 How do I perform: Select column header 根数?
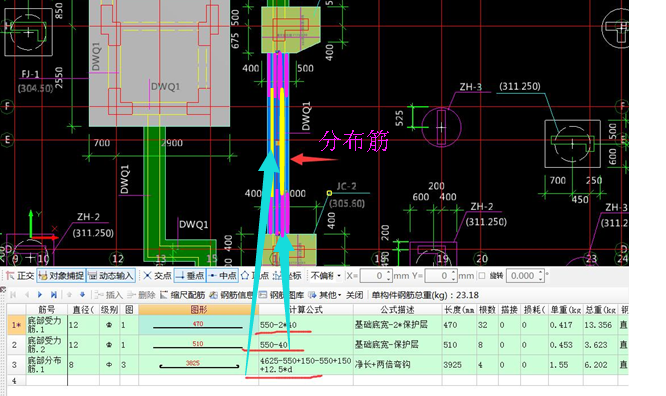pyautogui.click(x=487, y=309)
